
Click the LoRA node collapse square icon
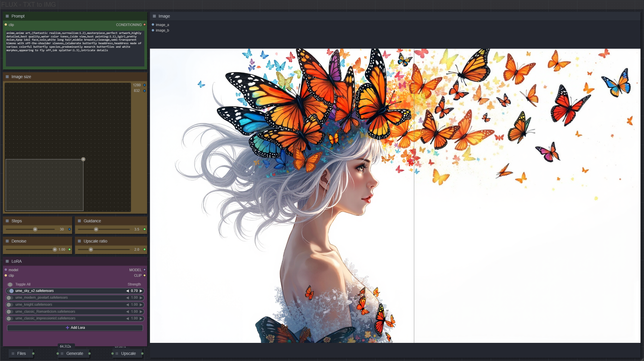coord(7,261)
